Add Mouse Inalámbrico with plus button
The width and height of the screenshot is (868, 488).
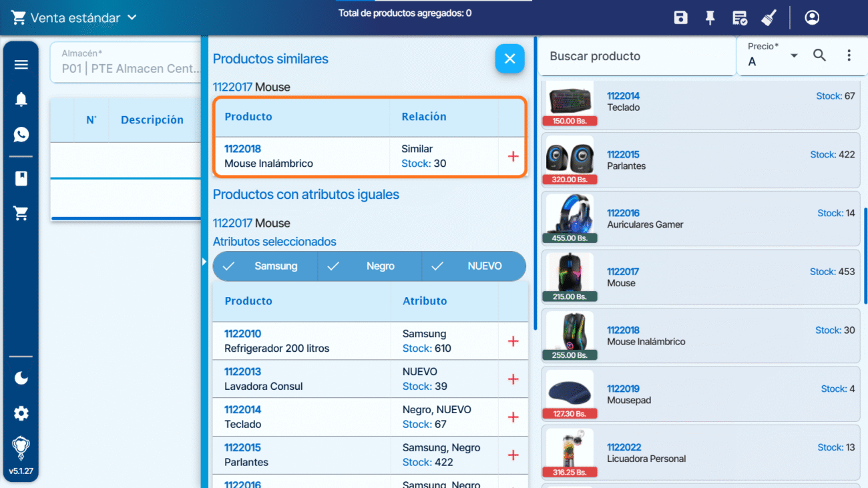point(513,156)
